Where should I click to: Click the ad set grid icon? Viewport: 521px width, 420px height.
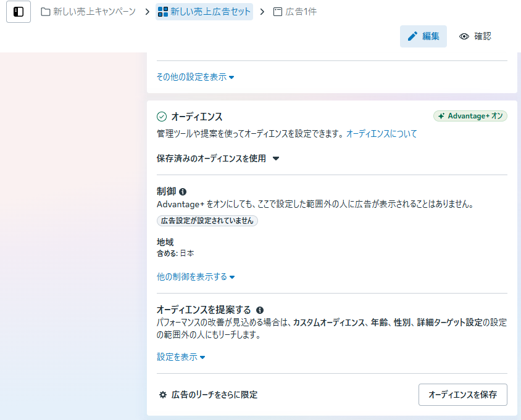(163, 12)
